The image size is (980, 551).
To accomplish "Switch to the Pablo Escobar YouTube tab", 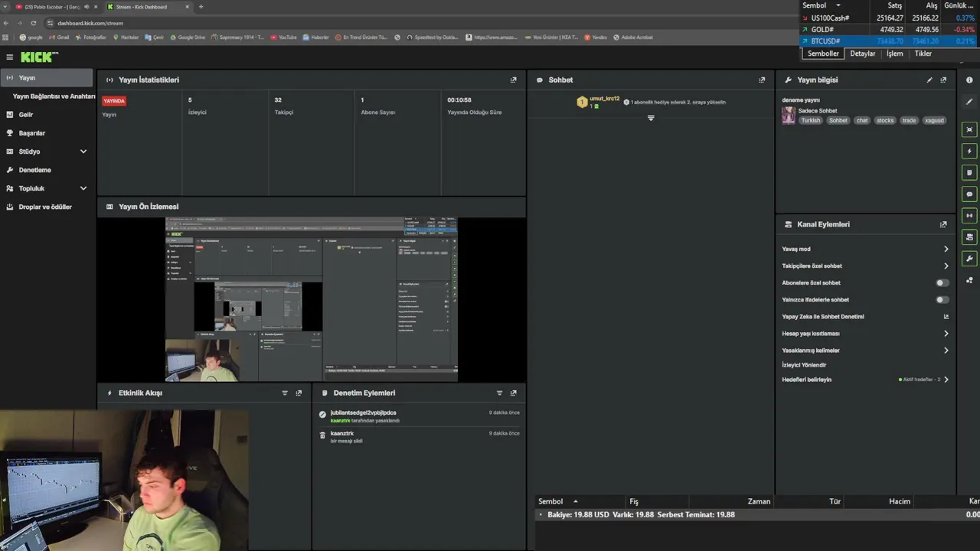I will [52, 7].
